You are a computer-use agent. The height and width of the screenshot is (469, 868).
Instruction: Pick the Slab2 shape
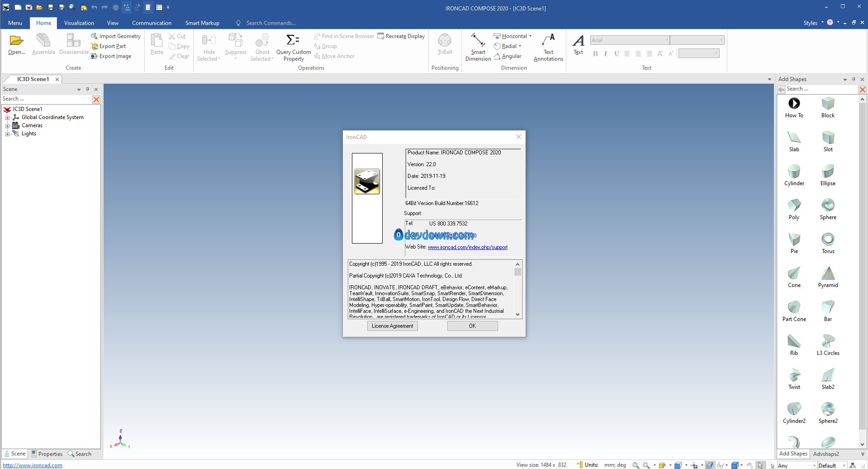(828, 379)
